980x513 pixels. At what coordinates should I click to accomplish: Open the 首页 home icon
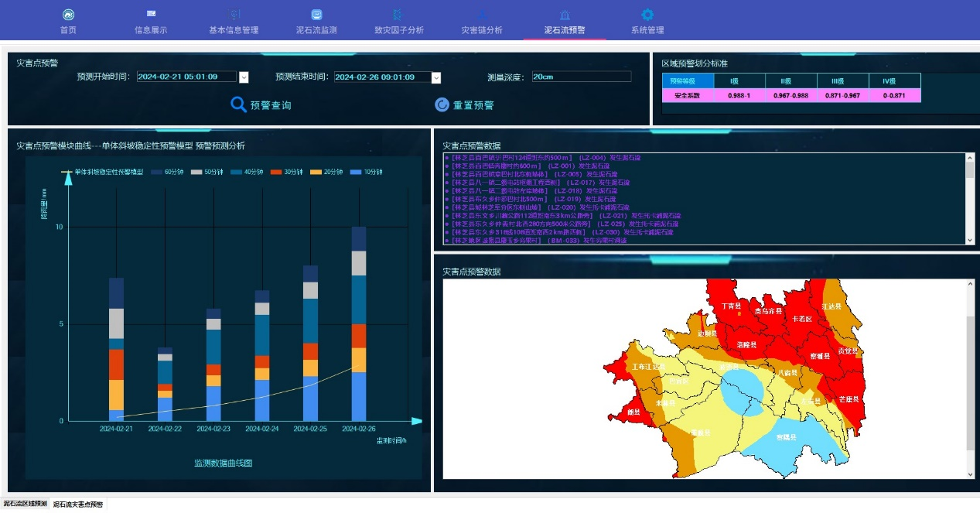(68, 15)
